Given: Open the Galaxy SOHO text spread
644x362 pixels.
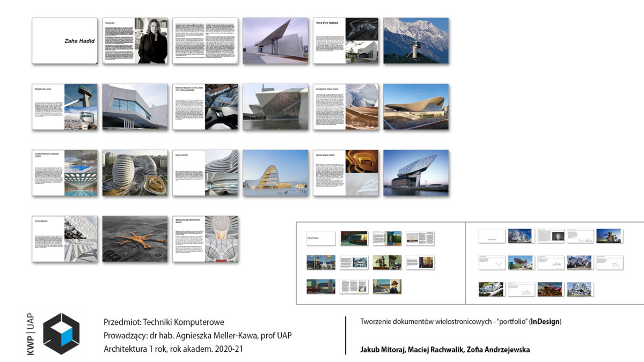Looking at the screenshot, I should [x=205, y=173].
